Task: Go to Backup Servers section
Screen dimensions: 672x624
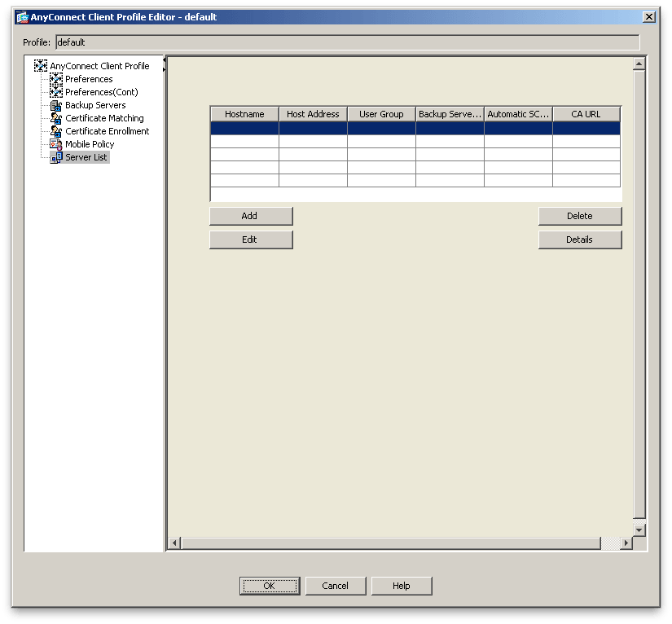Action: point(95,105)
